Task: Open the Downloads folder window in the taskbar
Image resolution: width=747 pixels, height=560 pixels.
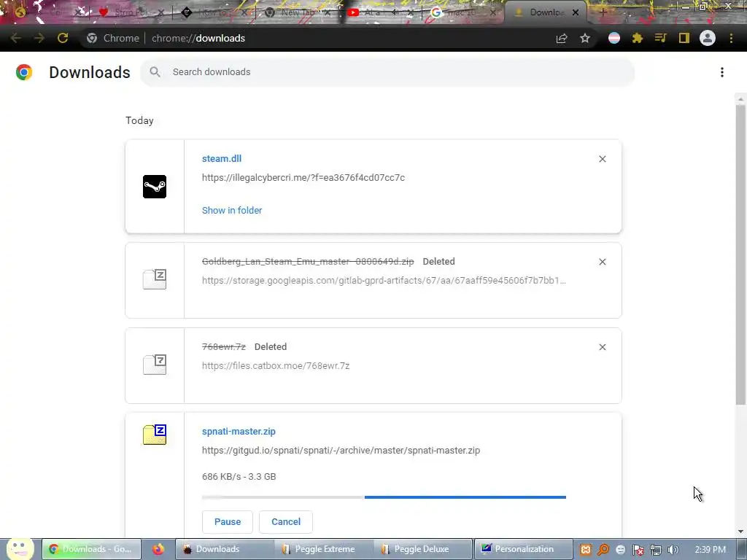Action: [225, 549]
